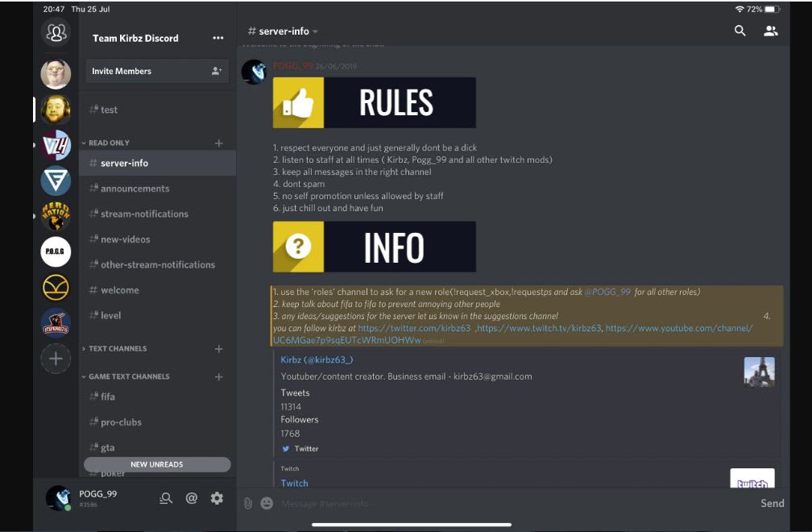Add channel to READ ONLY category
Screen dimensions: 812x532
219,143
